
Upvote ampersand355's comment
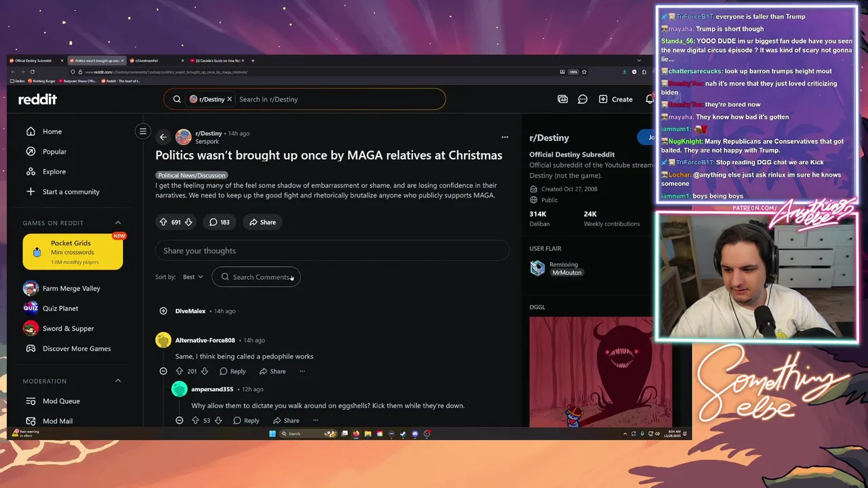tap(195, 420)
